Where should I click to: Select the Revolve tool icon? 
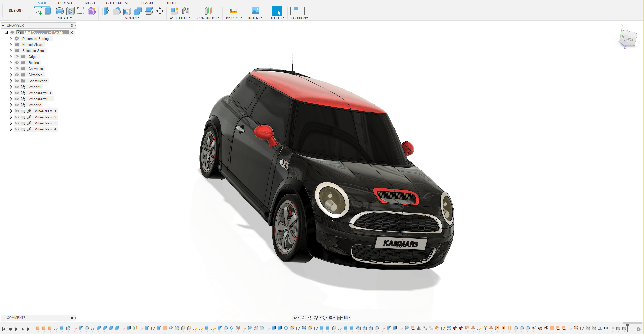(59, 11)
